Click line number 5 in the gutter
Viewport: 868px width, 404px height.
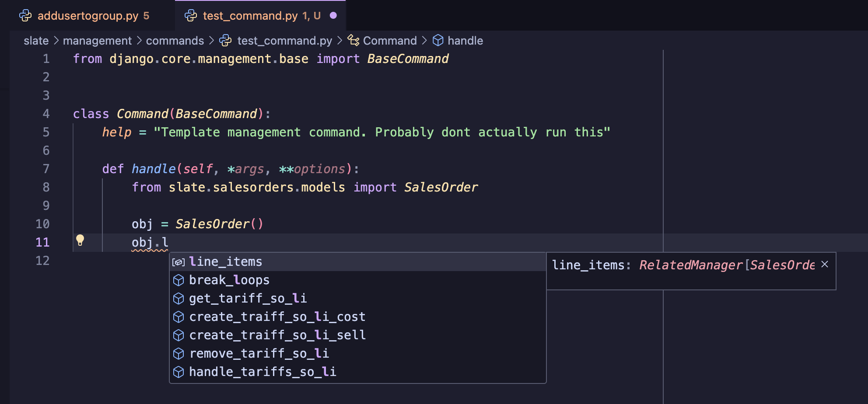(x=45, y=132)
